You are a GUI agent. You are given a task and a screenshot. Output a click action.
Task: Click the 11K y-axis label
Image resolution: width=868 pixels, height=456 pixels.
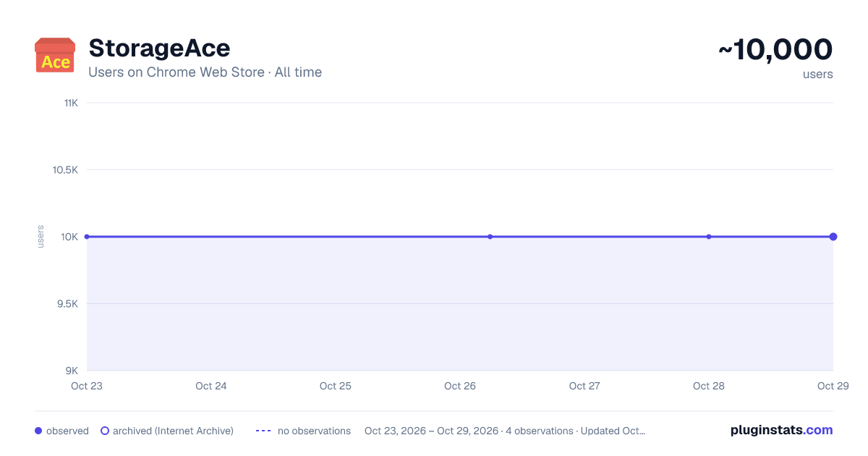(x=71, y=103)
